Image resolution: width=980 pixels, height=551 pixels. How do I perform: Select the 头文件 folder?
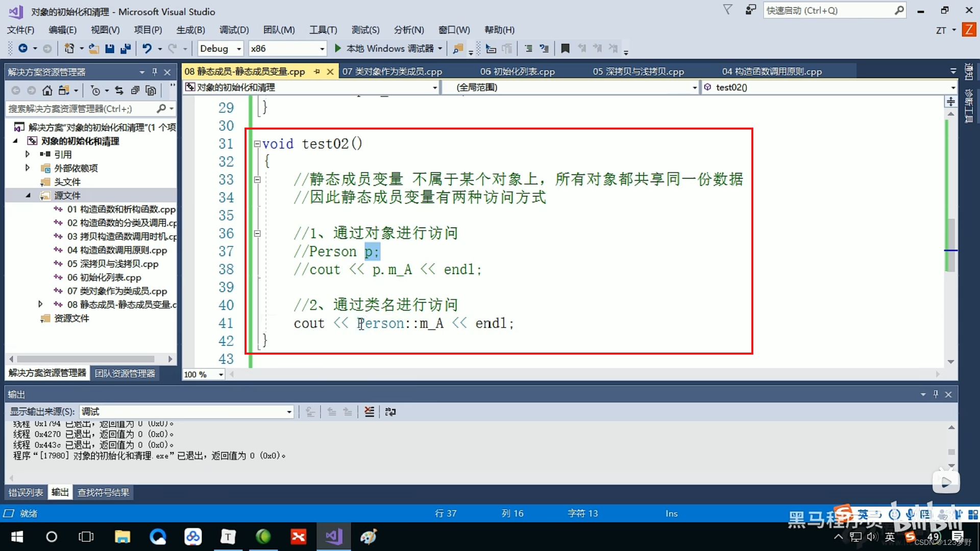(x=67, y=182)
